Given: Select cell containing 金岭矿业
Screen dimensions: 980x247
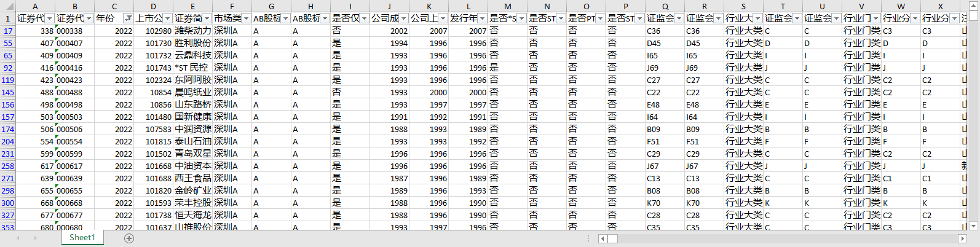Looking at the screenshot, I should (193, 190).
